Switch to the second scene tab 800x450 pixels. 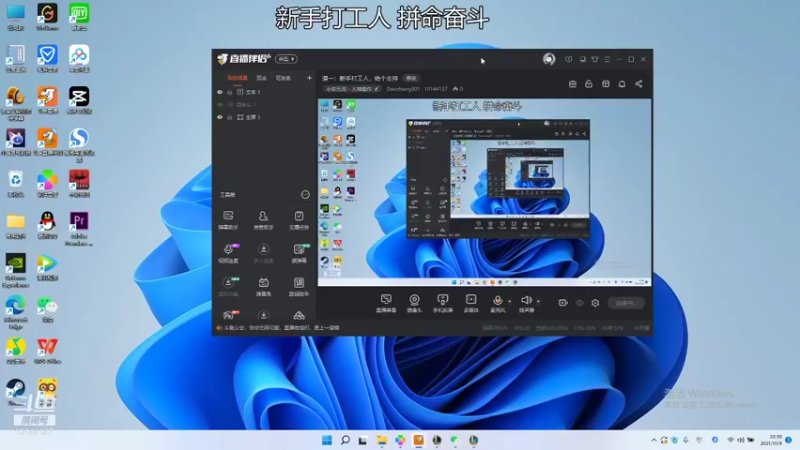click(x=262, y=78)
